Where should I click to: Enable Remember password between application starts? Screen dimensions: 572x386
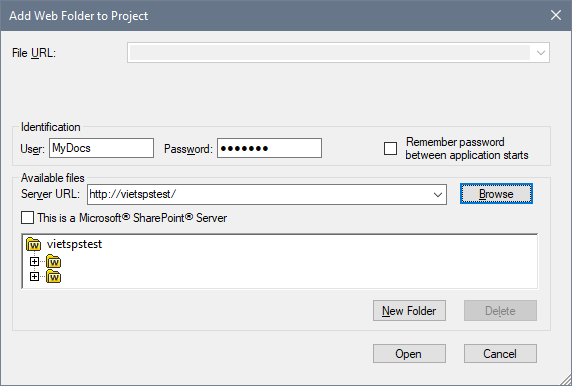pyautogui.click(x=390, y=148)
